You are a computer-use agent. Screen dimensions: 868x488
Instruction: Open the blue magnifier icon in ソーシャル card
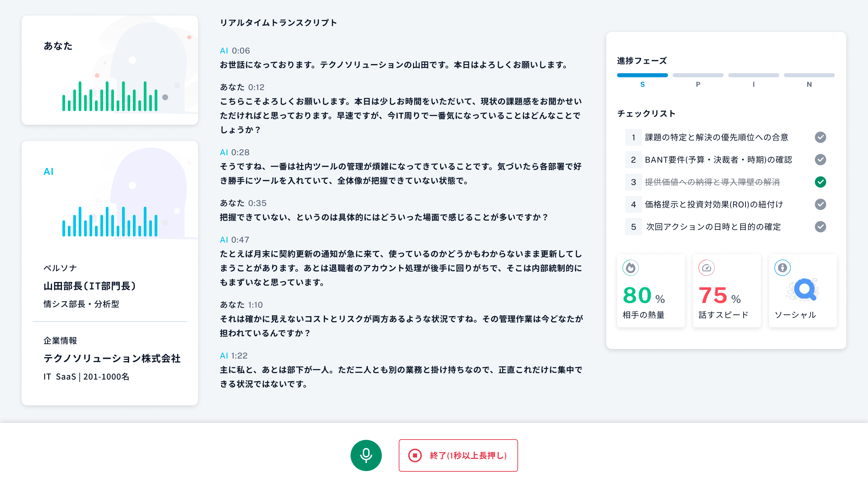[x=804, y=290]
